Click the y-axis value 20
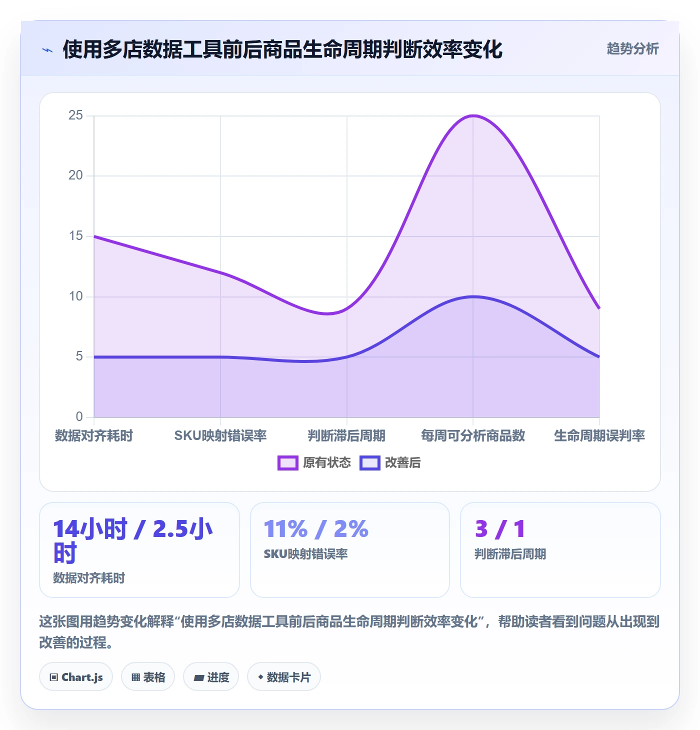The image size is (700, 730). pyautogui.click(x=75, y=175)
